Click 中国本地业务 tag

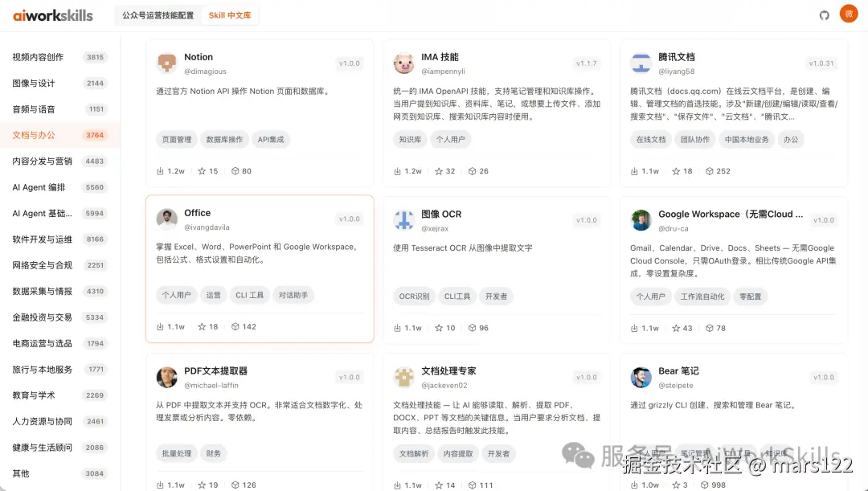(x=747, y=140)
